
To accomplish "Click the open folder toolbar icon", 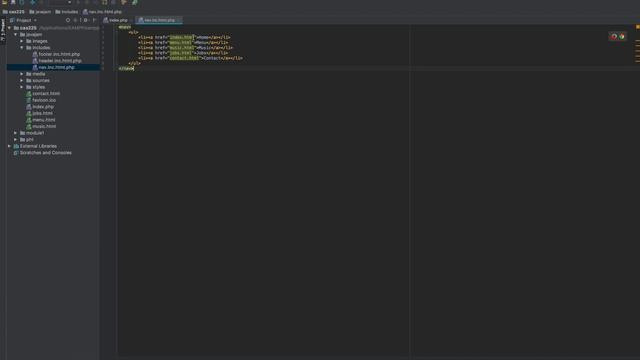I will point(4,2).
